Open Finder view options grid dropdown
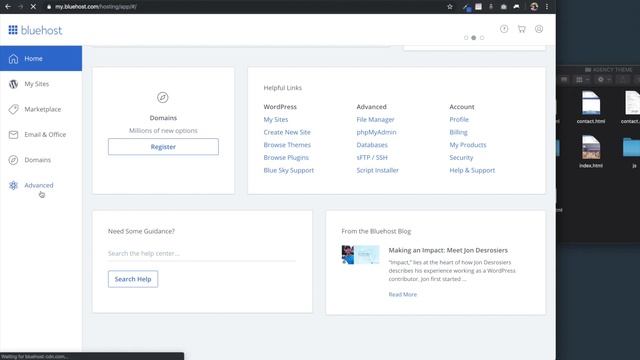The height and width of the screenshot is (360, 640). 582,80
